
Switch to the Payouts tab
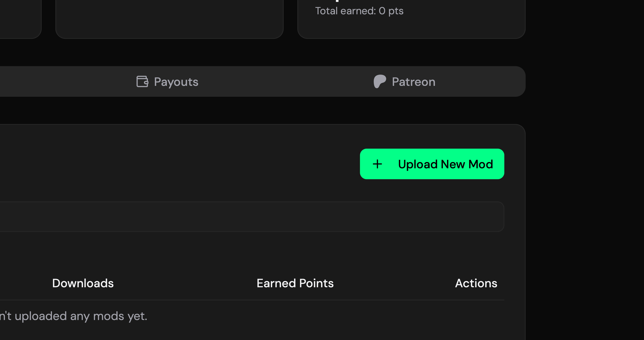pos(168,82)
